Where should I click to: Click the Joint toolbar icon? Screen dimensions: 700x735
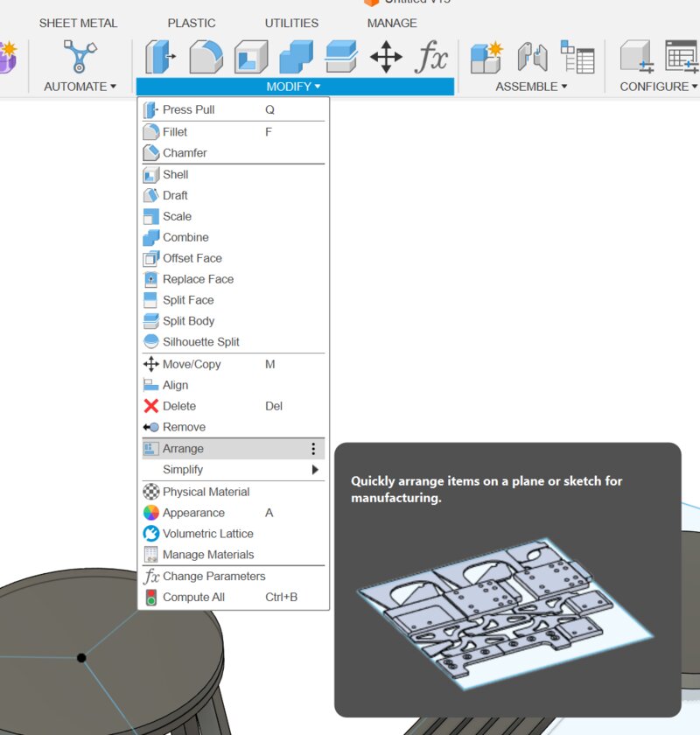[532, 57]
